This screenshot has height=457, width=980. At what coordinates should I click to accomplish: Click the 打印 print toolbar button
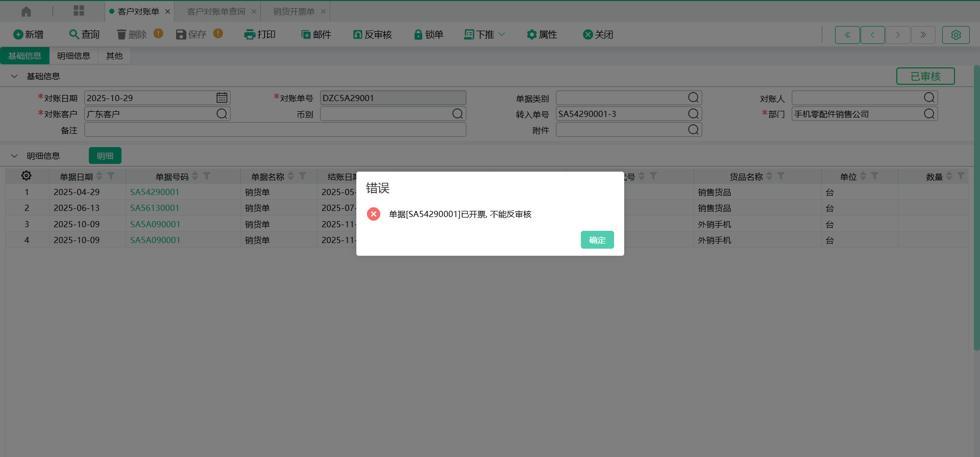260,34
